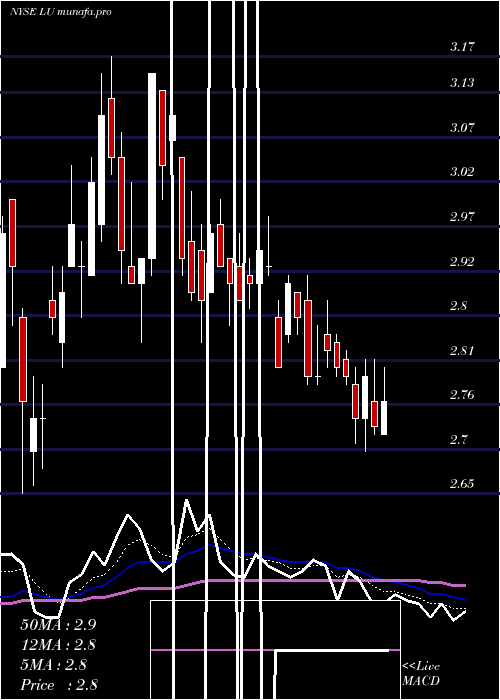The width and height of the screenshot is (500, 700).
Task: Click the 2.7 price axis label
Action: tap(458, 440)
